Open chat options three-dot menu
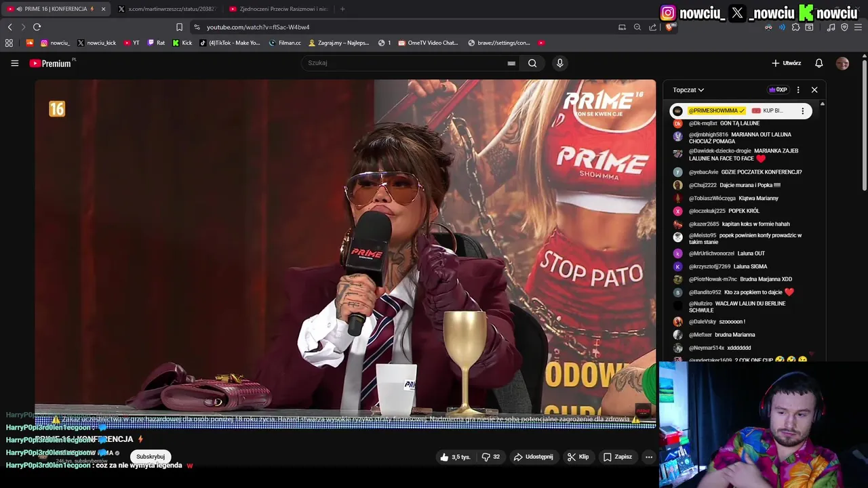The height and width of the screenshot is (488, 868). tap(798, 89)
